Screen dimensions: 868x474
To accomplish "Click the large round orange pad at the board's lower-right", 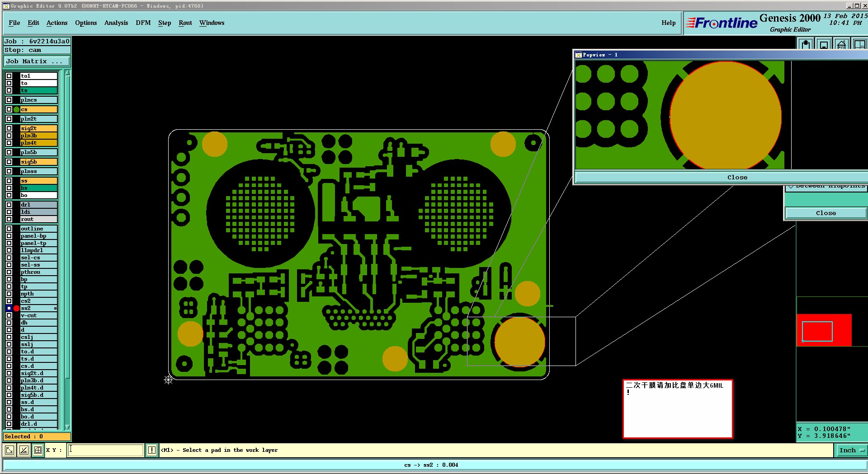I will pos(520,341).
